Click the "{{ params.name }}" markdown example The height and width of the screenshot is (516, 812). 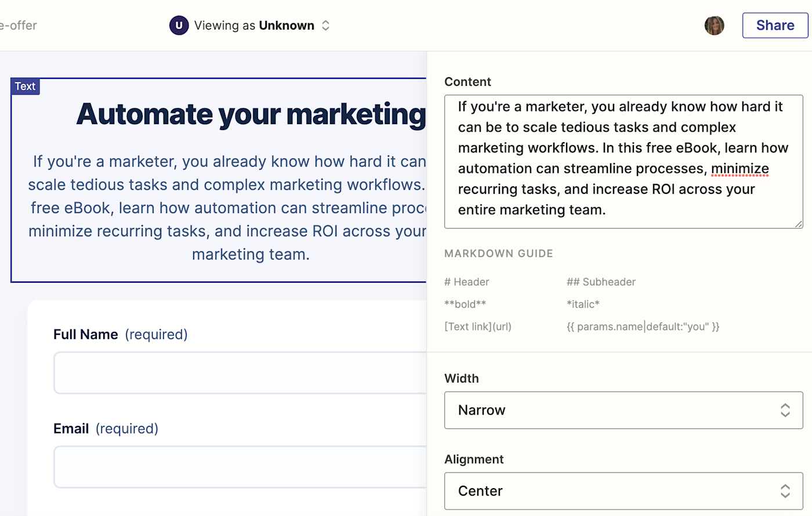coord(643,327)
